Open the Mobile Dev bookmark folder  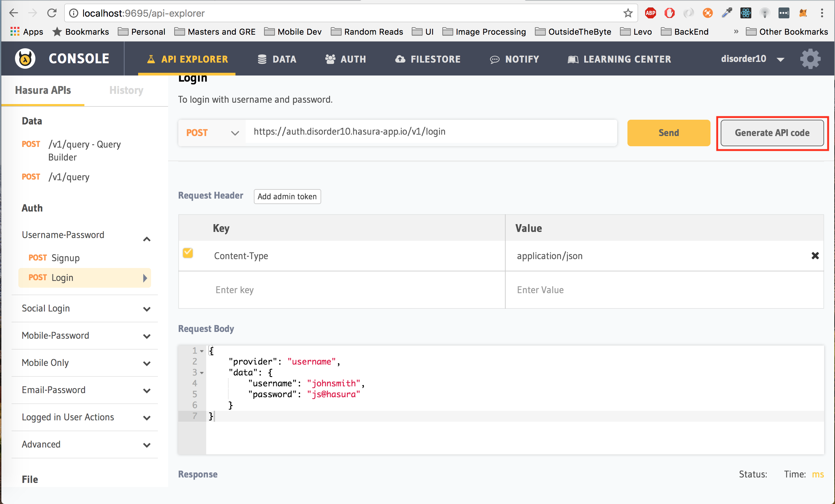click(x=293, y=32)
